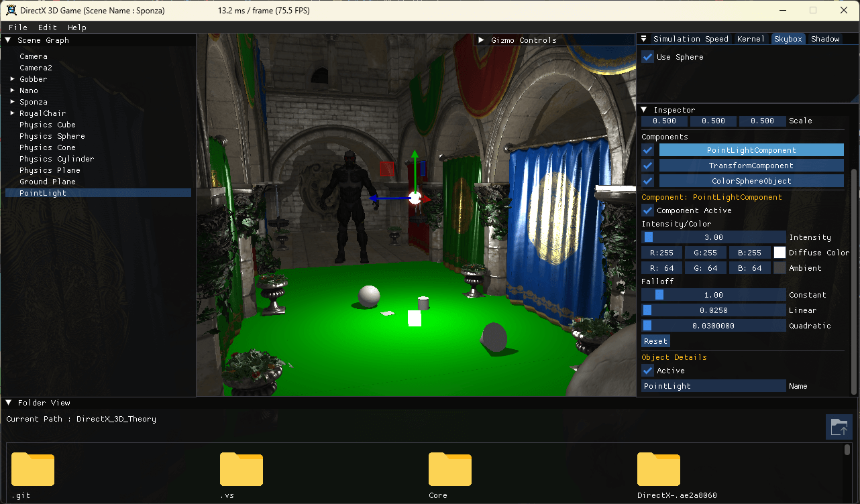The width and height of the screenshot is (860, 504).
Task: Expand the Gizmo Controls panel
Action: click(x=481, y=40)
